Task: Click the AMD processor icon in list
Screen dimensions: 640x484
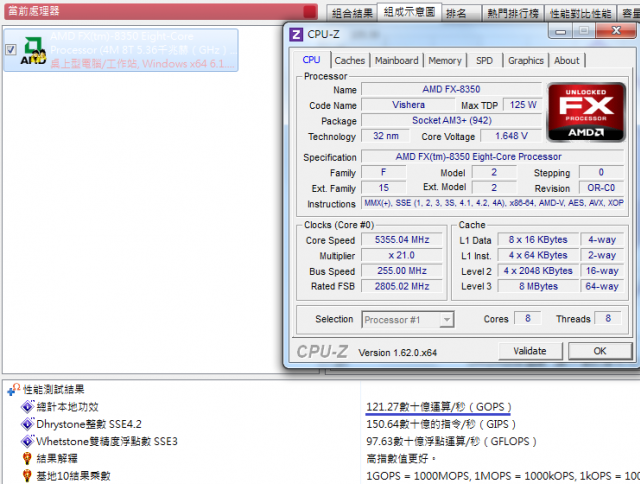Action: point(33,51)
